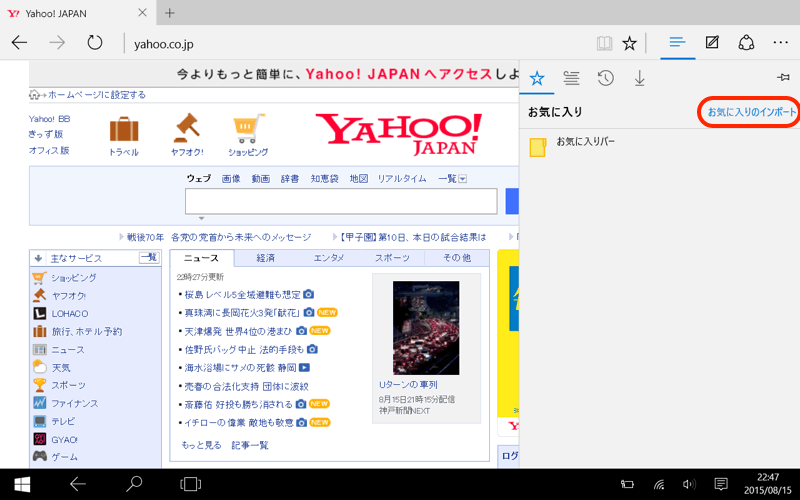Image resolution: width=800 pixels, height=500 pixels.
Task: Click the Web Note pen icon
Action: (x=712, y=43)
